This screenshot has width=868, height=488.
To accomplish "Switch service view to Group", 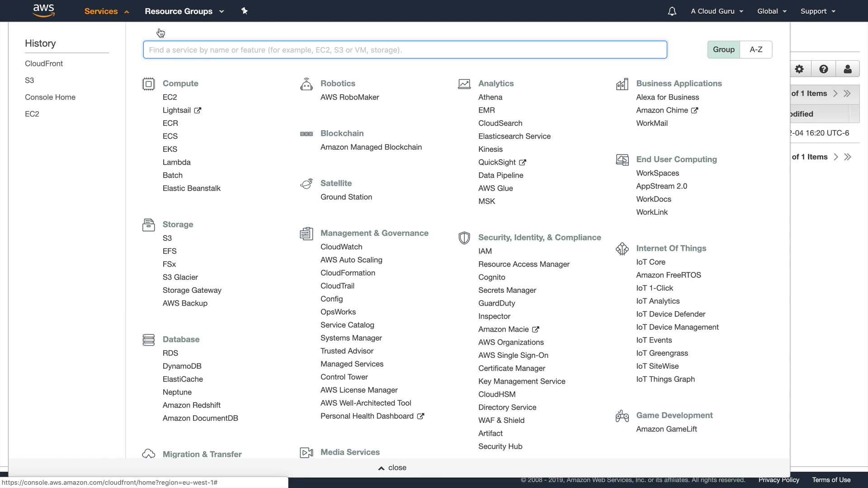I will 723,50.
